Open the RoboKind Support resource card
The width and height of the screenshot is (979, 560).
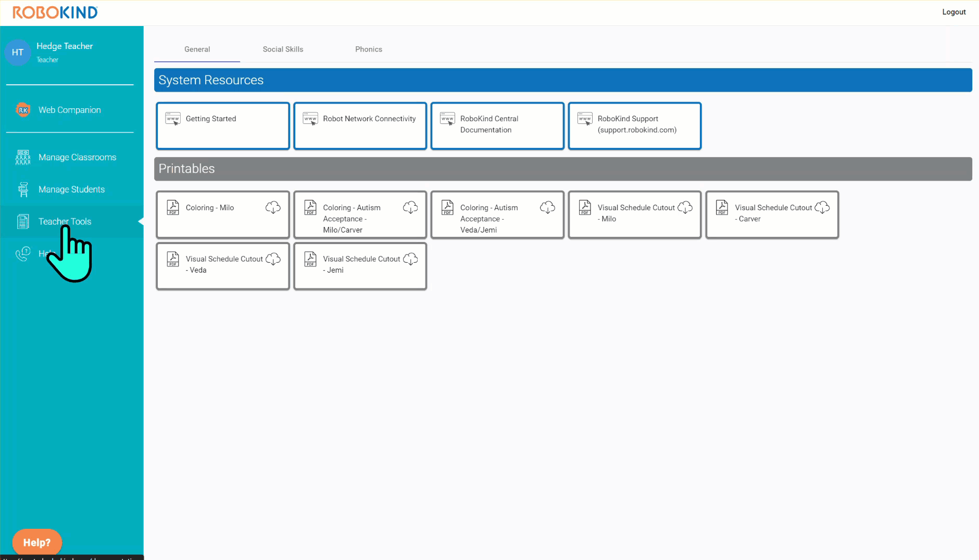(x=635, y=126)
